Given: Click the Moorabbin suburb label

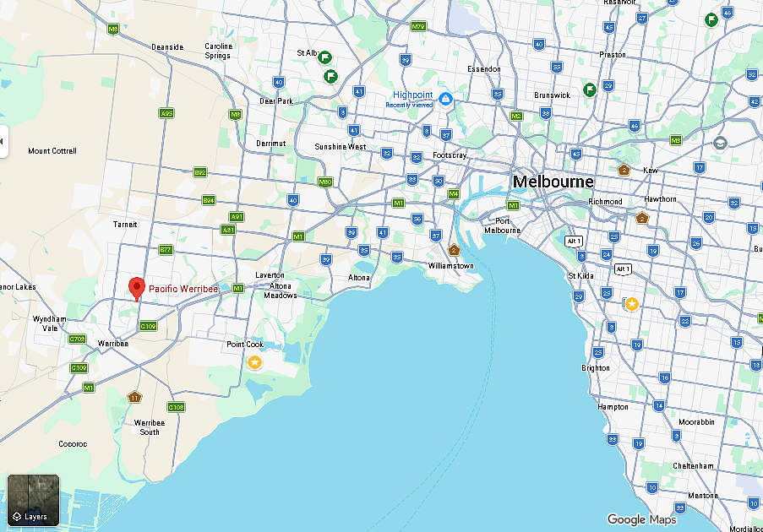Looking at the screenshot, I should point(696,422).
